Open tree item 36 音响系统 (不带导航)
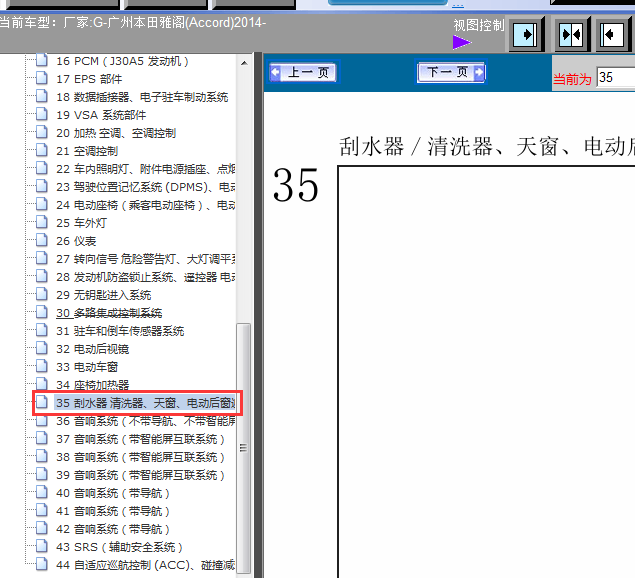The image size is (635, 578). coord(146,421)
